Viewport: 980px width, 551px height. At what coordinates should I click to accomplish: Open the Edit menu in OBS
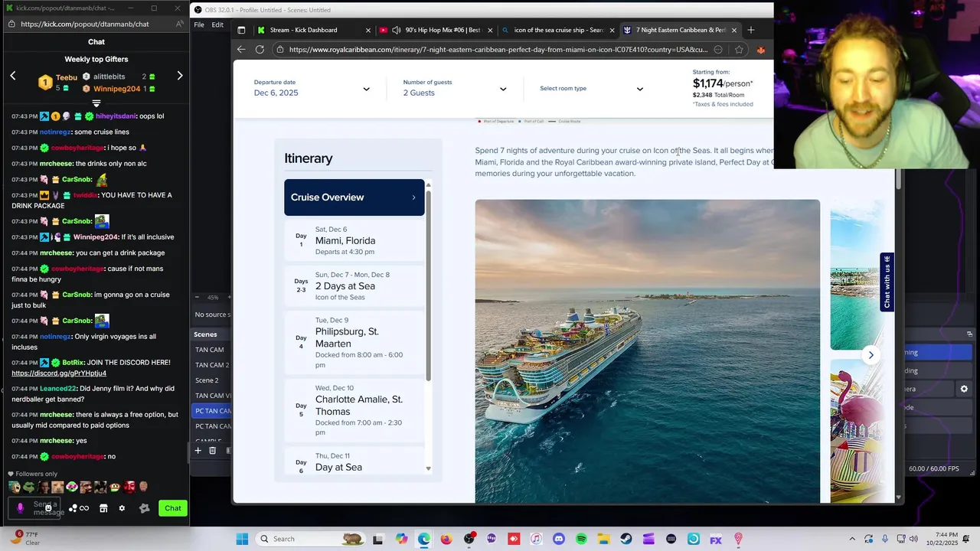pos(217,24)
